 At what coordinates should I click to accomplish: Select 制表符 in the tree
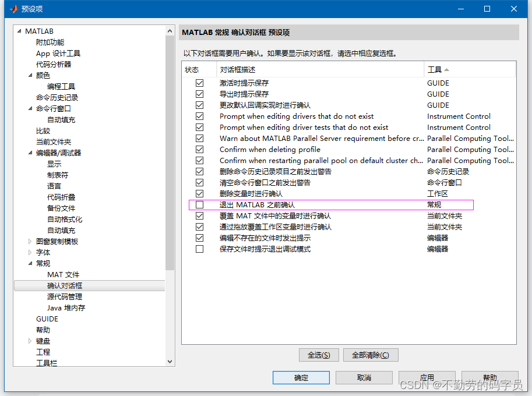click(58, 175)
